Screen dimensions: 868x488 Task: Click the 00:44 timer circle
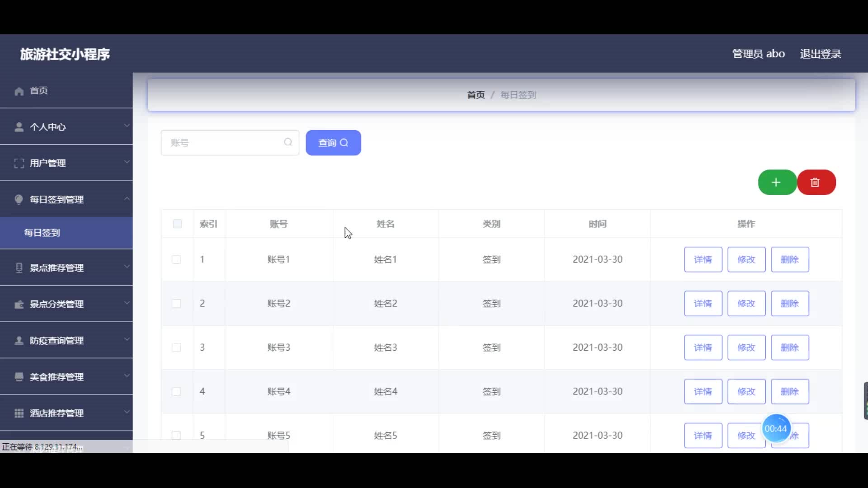pyautogui.click(x=776, y=428)
